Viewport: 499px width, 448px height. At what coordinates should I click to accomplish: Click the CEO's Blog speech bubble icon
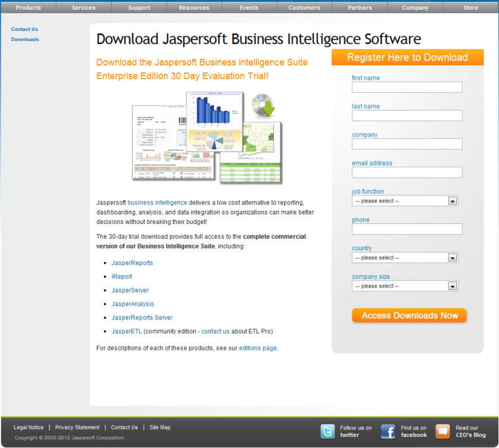pyautogui.click(x=443, y=431)
